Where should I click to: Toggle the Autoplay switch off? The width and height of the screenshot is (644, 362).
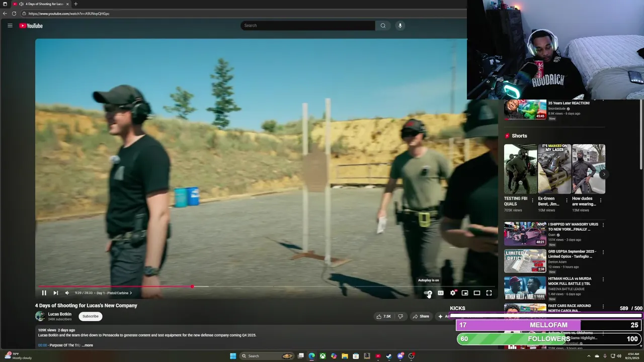click(428, 293)
